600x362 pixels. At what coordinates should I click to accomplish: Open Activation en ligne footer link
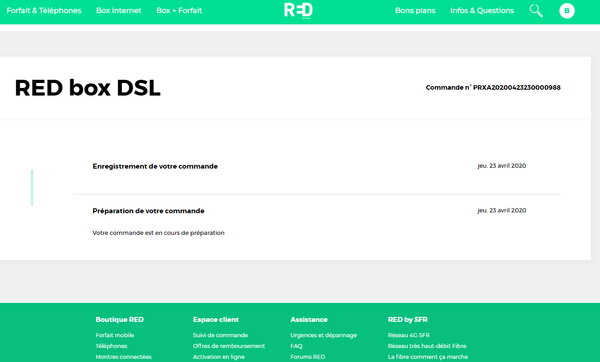[219, 357]
